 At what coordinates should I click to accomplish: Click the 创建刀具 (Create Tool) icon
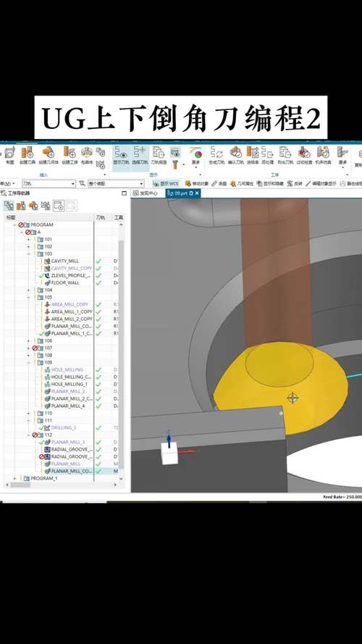[x=28, y=156]
